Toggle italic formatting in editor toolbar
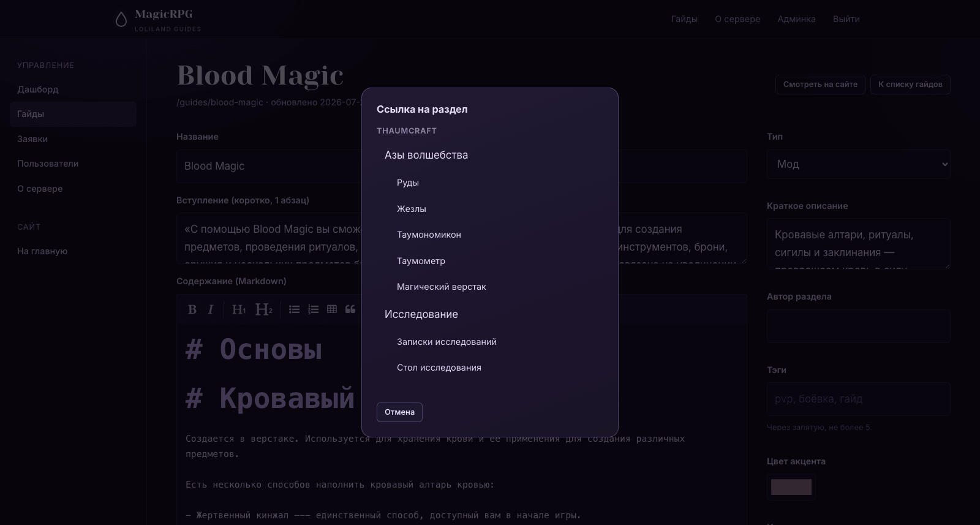The width and height of the screenshot is (980, 525). point(211,309)
